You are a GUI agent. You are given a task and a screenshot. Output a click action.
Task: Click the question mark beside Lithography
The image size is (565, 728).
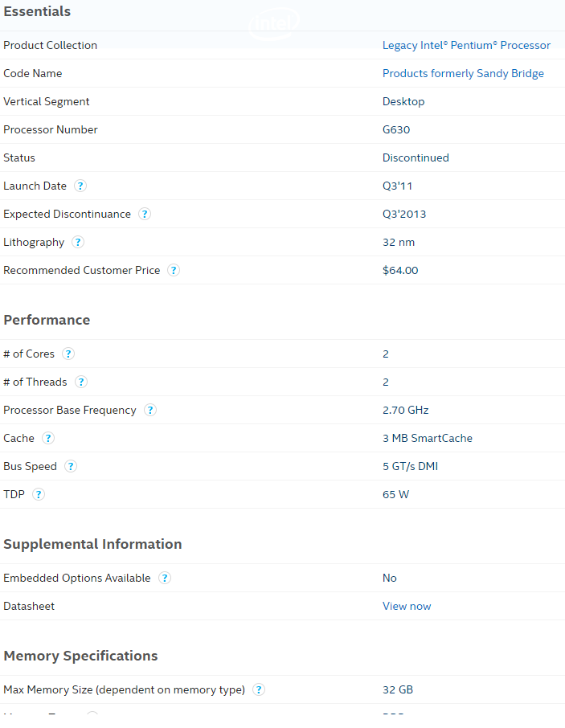click(x=78, y=242)
